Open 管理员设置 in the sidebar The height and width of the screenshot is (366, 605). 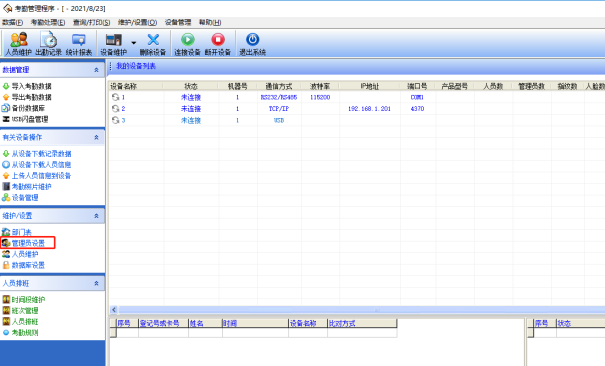tap(28, 243)
